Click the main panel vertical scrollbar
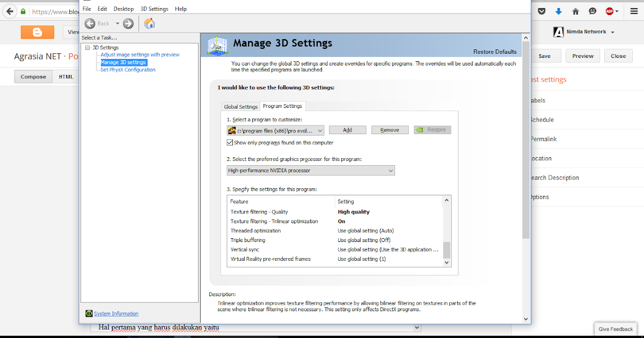Screen dimensions: 644x338 (x=526, y=139)
